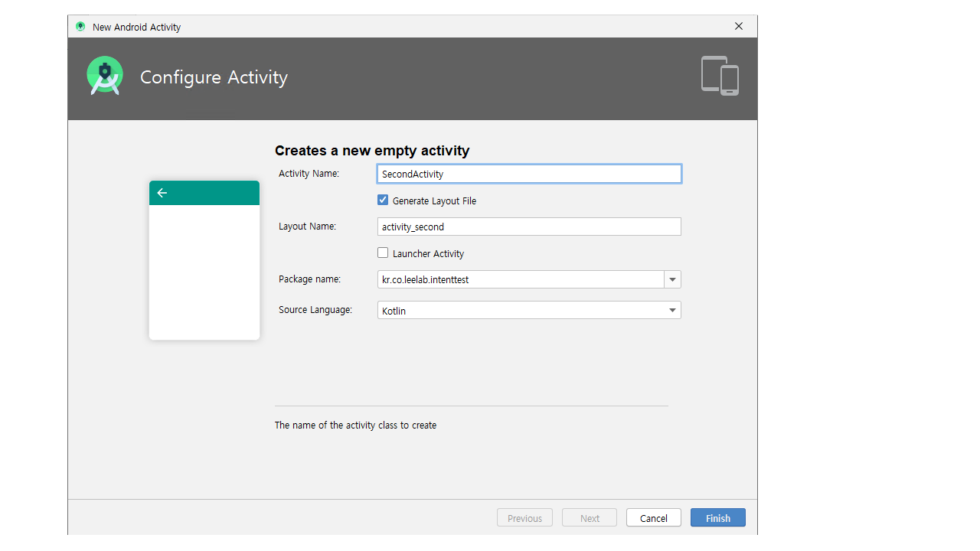Cancel the activity creation
The height and width of the screenshot is (551, 980).
coord(653,518)
